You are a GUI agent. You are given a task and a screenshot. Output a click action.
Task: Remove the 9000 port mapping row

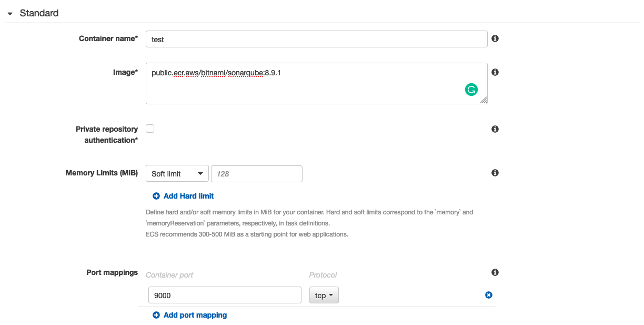click(488, 295)
